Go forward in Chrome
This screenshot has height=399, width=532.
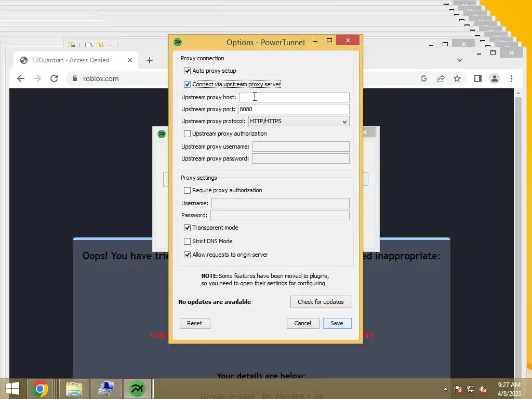(x=37, y=79)
